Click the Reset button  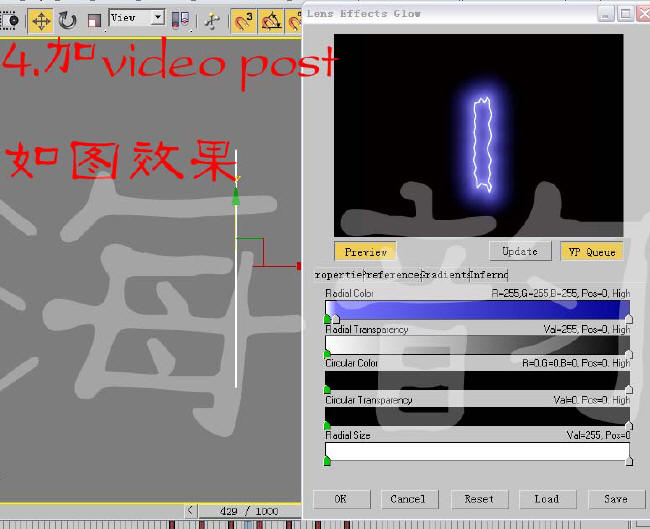(x=480, y=499)
